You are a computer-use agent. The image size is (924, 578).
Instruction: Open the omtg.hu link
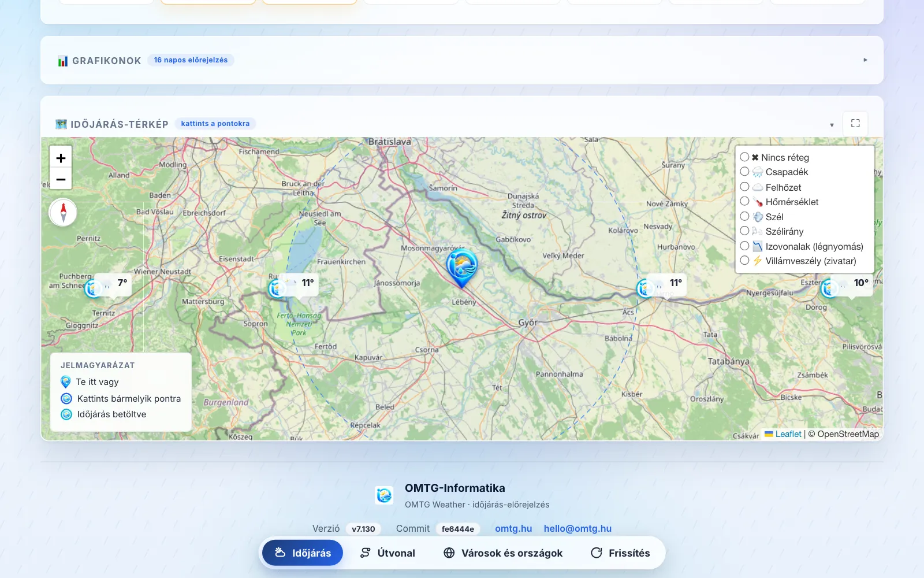click(513, 528)
